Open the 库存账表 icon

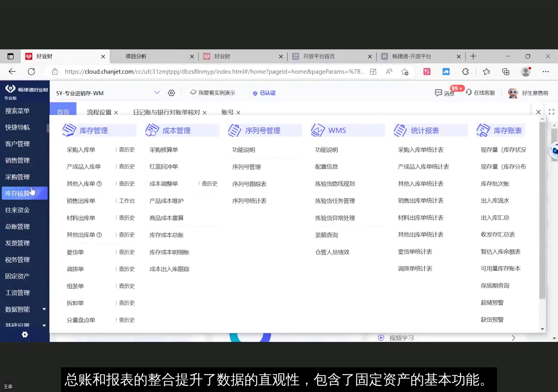pyautogui.click(x=483, y=130)
